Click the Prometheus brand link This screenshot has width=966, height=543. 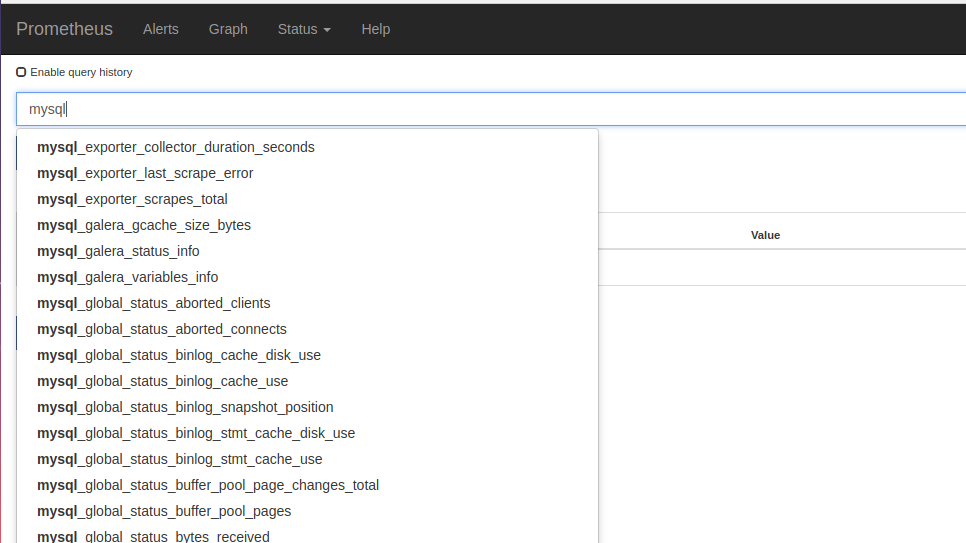tap(64, 29)
